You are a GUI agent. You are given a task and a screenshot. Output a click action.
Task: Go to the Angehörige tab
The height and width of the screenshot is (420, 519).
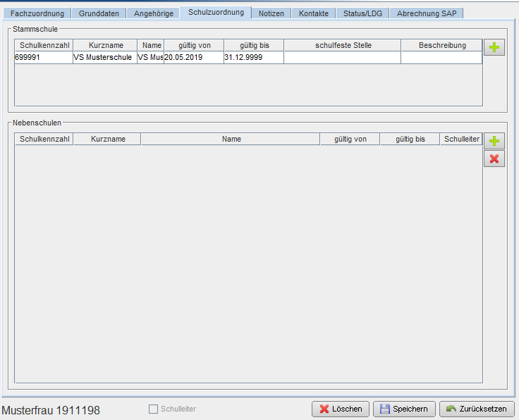(x=153, y=13)
